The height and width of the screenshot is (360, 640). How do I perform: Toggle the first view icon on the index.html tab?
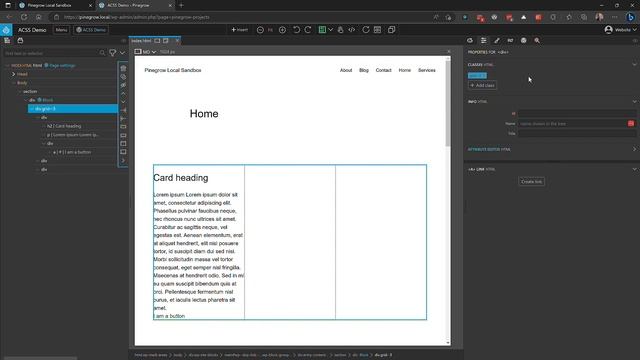click(x=157, y=41)
